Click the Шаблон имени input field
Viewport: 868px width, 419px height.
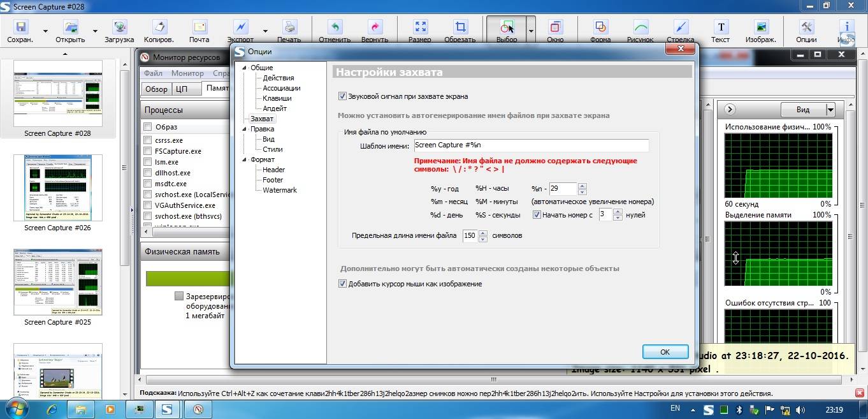point(531,145)
